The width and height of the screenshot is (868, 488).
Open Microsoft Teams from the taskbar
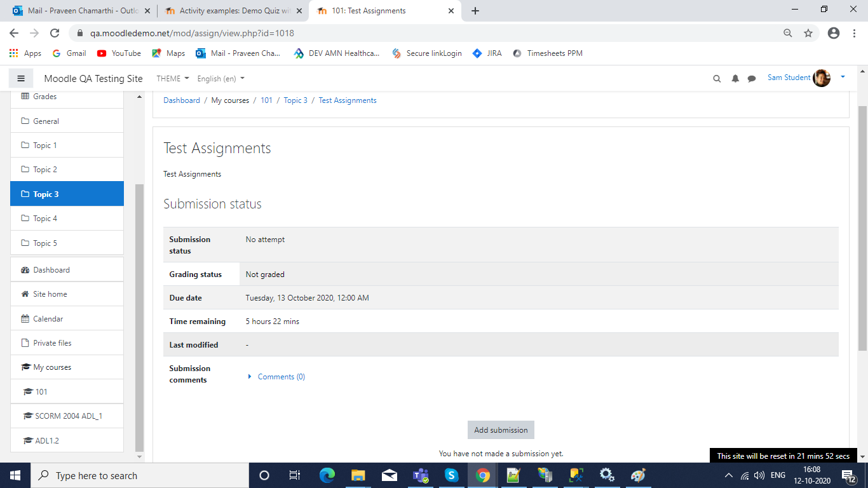point(421,475)
